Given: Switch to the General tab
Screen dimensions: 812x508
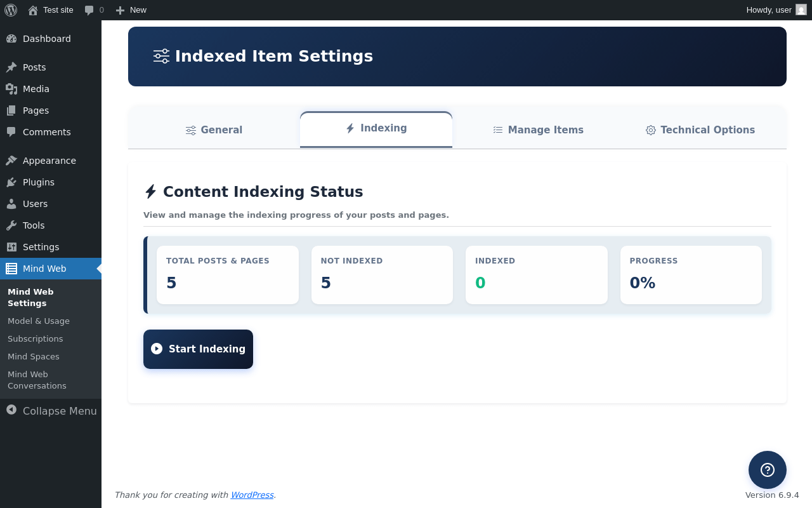Looking at the screenshot, I should point(214,130).
